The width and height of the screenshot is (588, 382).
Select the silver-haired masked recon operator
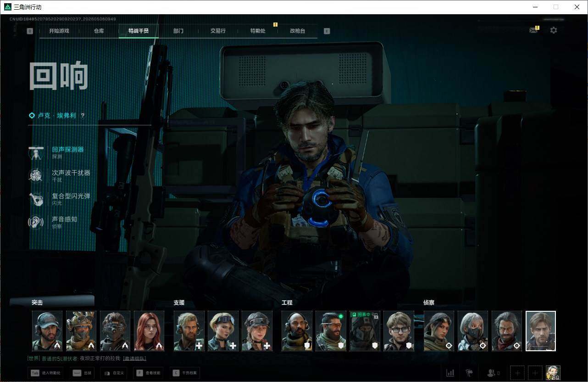473,331
